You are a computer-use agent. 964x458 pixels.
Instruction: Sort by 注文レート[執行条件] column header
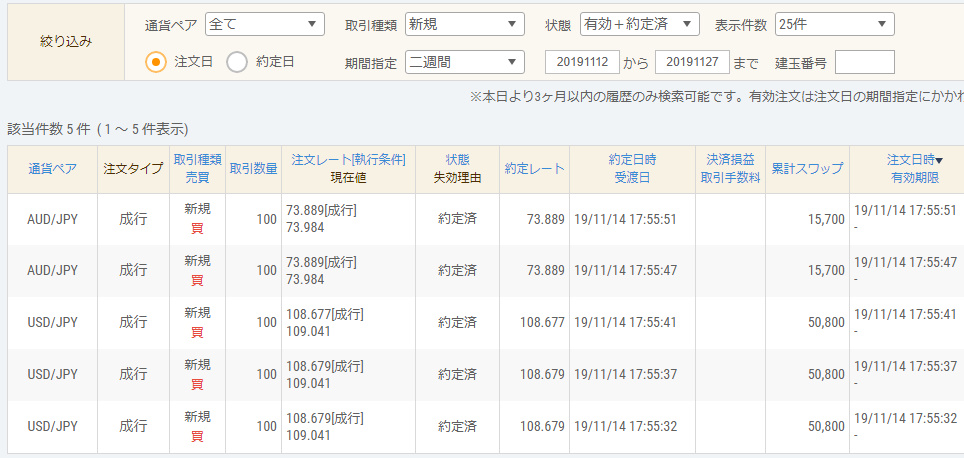pos(349,159)
